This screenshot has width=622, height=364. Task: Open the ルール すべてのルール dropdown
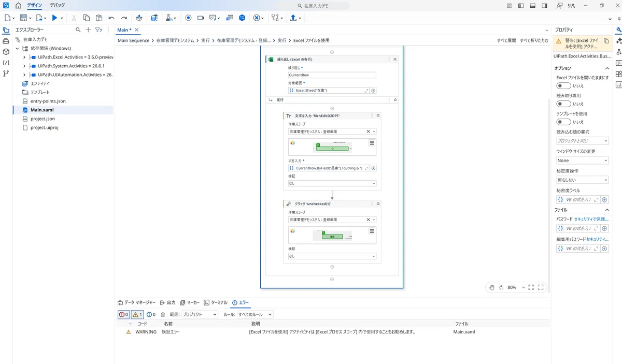255,314
